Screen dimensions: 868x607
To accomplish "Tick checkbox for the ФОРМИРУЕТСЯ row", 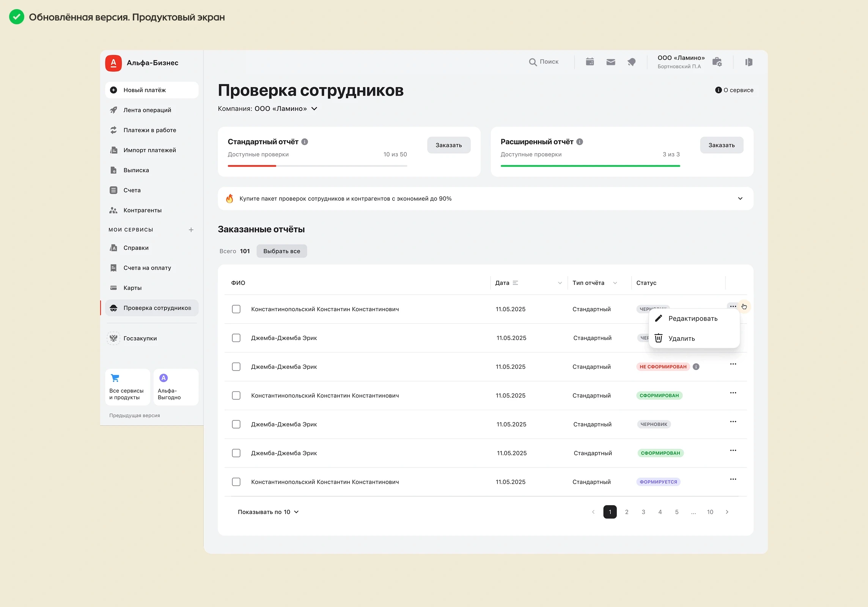I will pos(236,482).
